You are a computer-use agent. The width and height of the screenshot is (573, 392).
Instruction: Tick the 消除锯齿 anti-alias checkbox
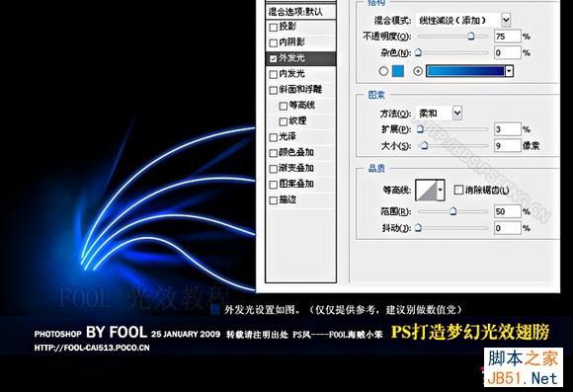pos(458,190)
